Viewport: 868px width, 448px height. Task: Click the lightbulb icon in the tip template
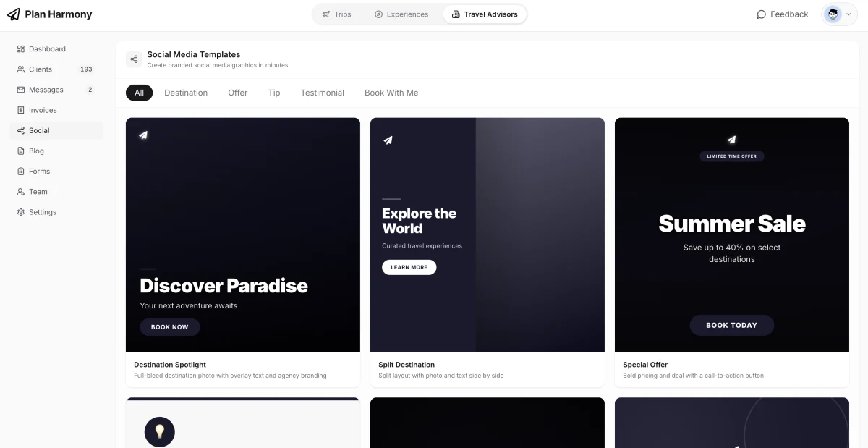160,432
